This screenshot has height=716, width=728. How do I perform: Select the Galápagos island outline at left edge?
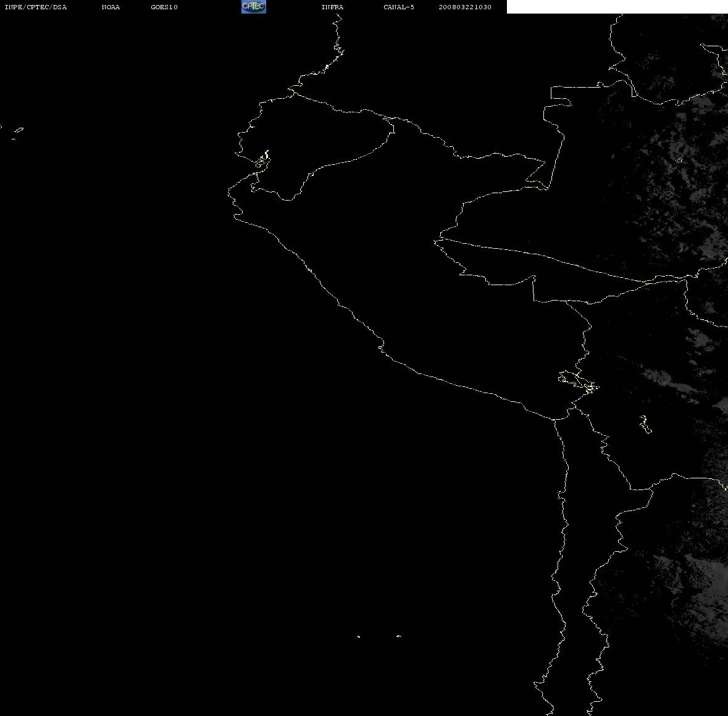click(17, 131)
